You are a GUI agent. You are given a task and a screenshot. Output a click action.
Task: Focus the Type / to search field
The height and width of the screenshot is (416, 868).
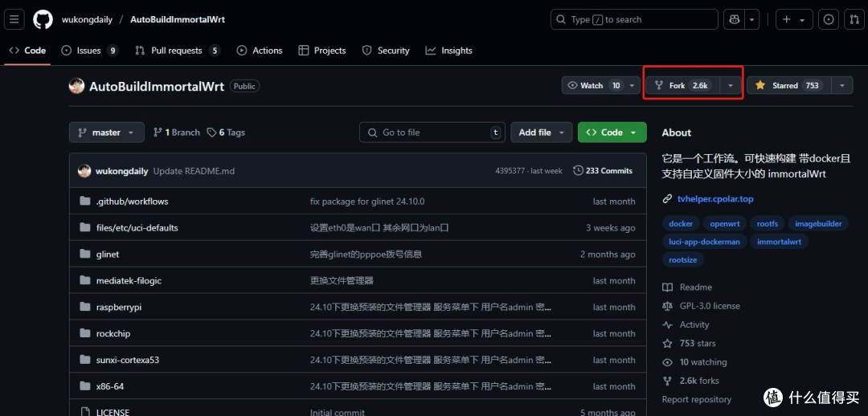634,19
